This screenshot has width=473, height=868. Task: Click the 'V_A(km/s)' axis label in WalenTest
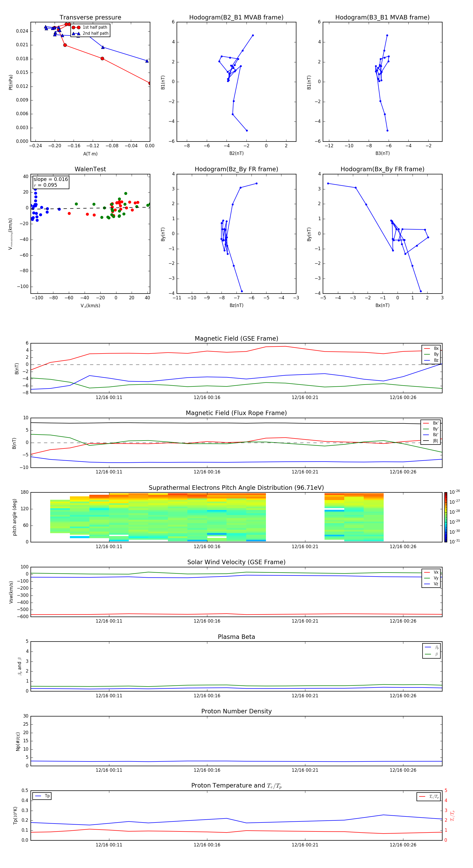(x=90, y=306)
